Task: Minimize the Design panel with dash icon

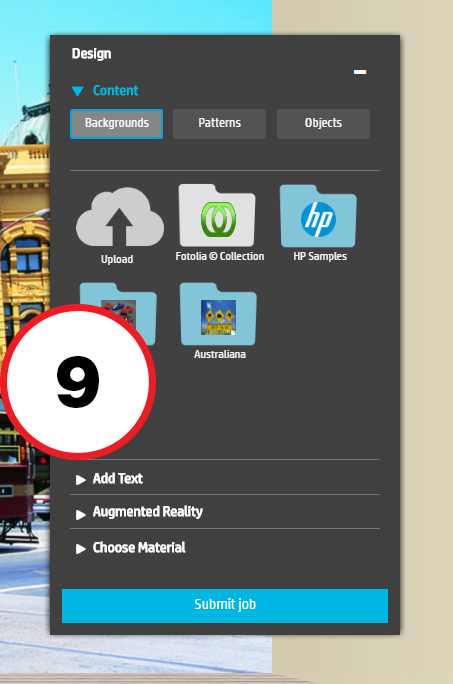Action: click(x=360, y=72)
